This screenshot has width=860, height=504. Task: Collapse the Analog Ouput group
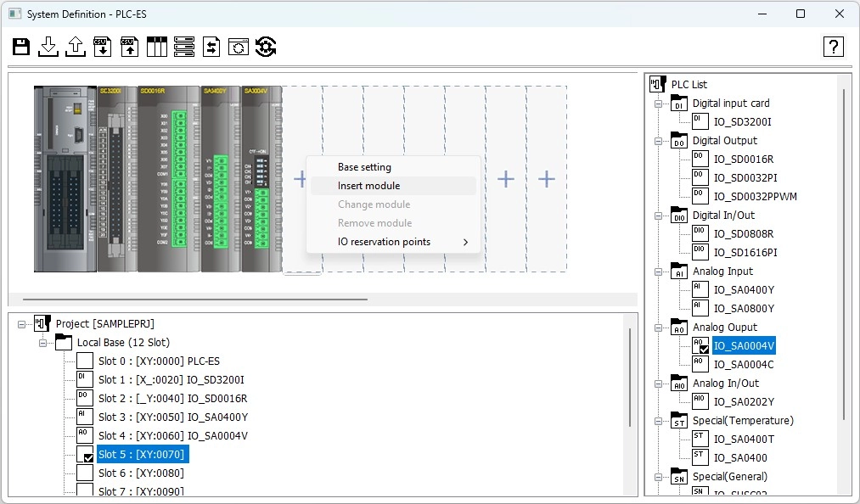coord(658,328)
